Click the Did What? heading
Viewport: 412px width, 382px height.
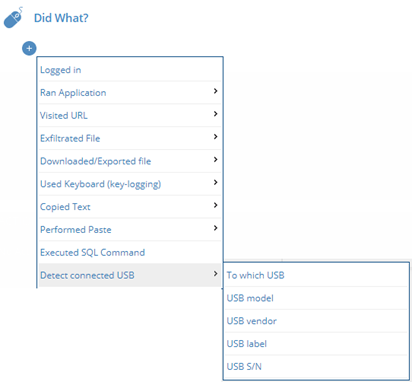[x=61, y=18]
